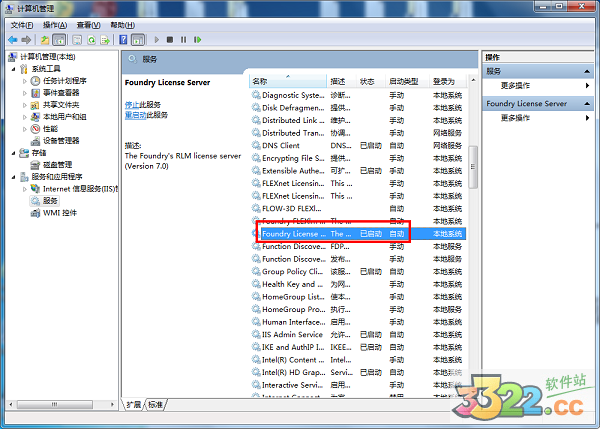Viewport: 600px width, 429px height.
Task: Expand the 性能 node arrow
Action: (x=25, y=129)
